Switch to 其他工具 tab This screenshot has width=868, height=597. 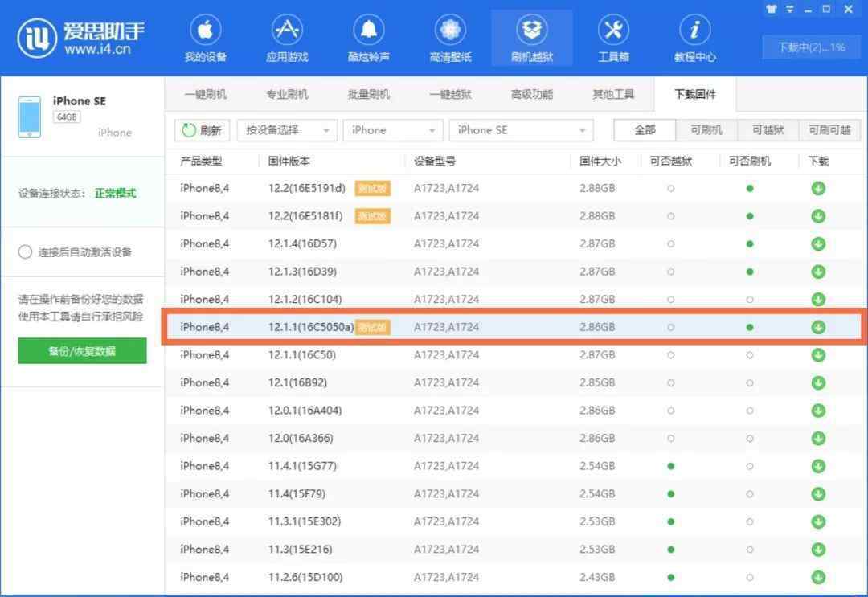tap(613, 94)
